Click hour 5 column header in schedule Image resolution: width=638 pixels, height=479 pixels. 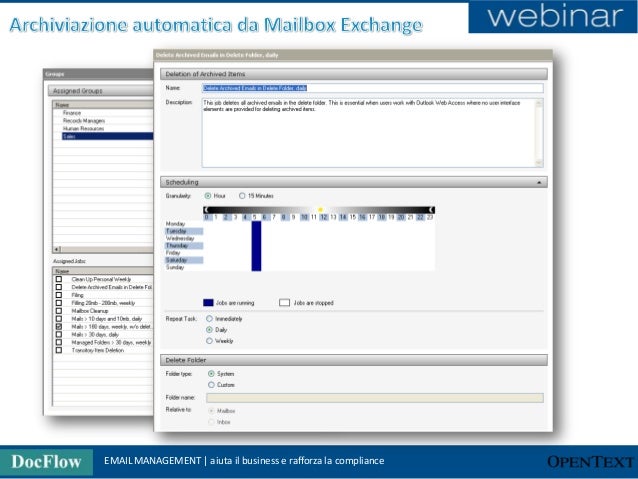click(255, 217)
